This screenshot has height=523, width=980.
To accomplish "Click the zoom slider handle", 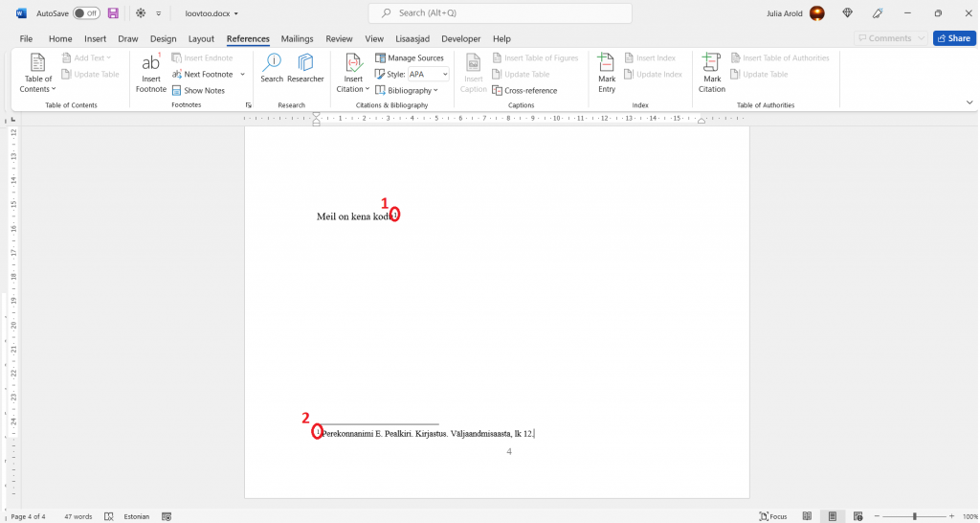I will [x=915, y=516].
